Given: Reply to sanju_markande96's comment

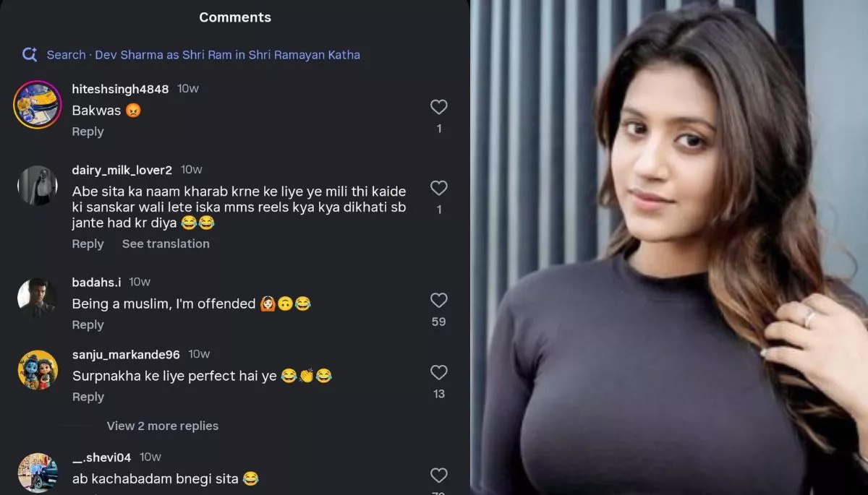Looking at the screenshot, I should pyautogui.click(x=88, y=397).
